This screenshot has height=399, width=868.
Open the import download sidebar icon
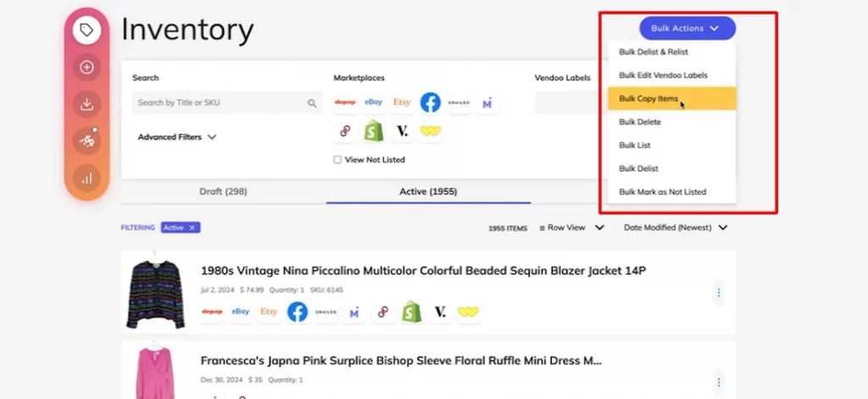pos(86,105)
